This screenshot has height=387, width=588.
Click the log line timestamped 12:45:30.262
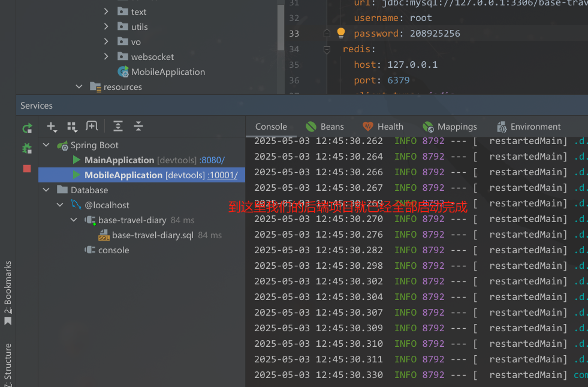click(x=420, y=141)
